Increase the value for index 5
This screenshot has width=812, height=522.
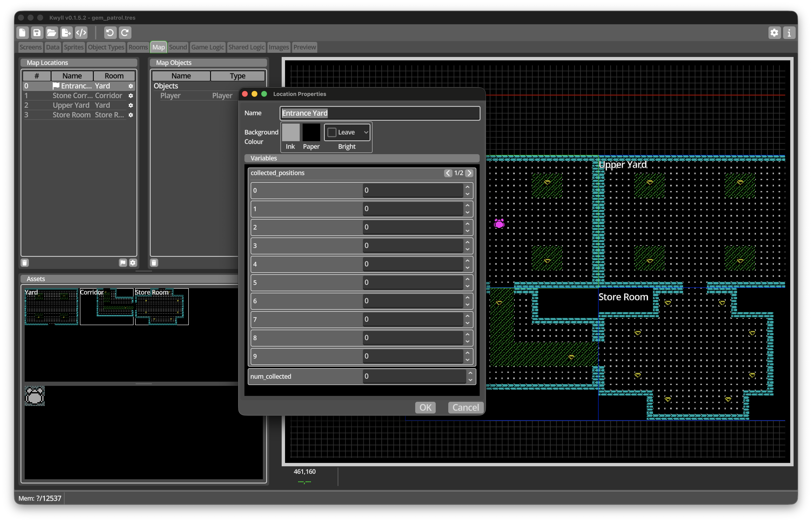click(468, 279)
